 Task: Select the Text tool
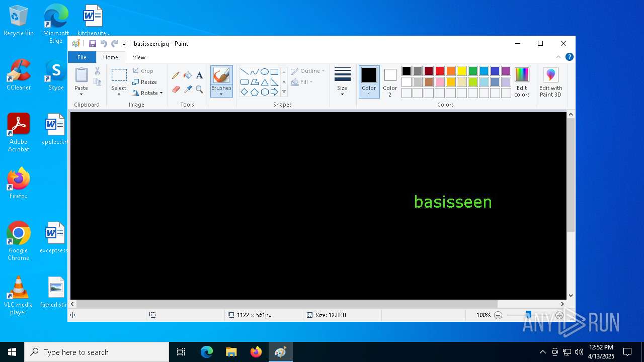pos(199,75)
